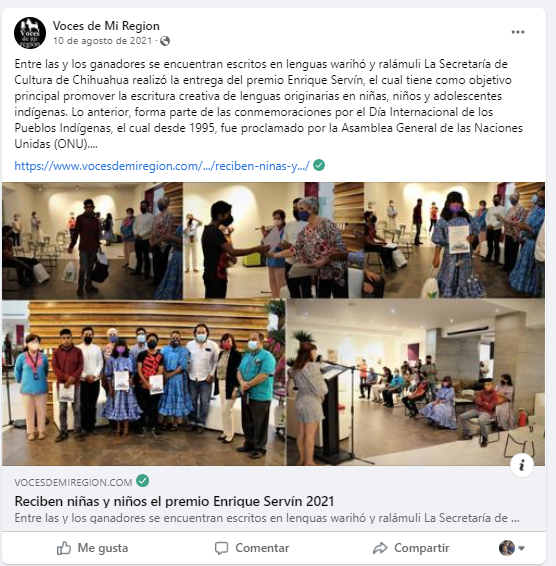
Task: Click the thumbs-up Me gusta icon
Action: [x=64, y=548]
